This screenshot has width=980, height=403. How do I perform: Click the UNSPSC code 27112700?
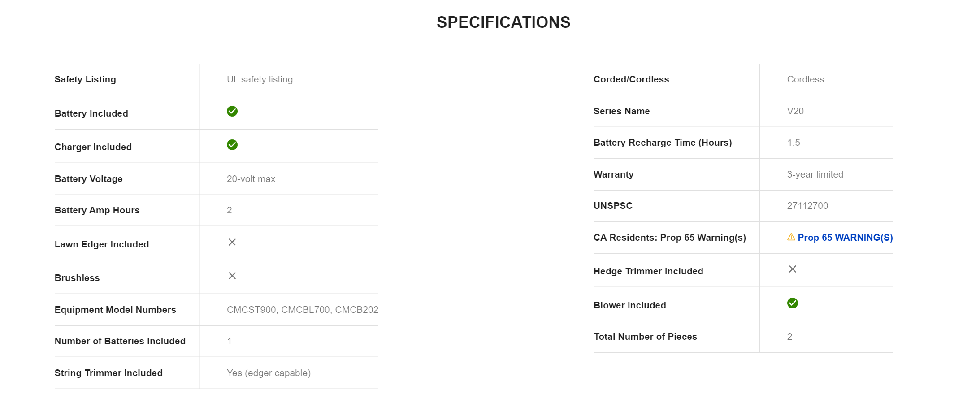(807, 206)
